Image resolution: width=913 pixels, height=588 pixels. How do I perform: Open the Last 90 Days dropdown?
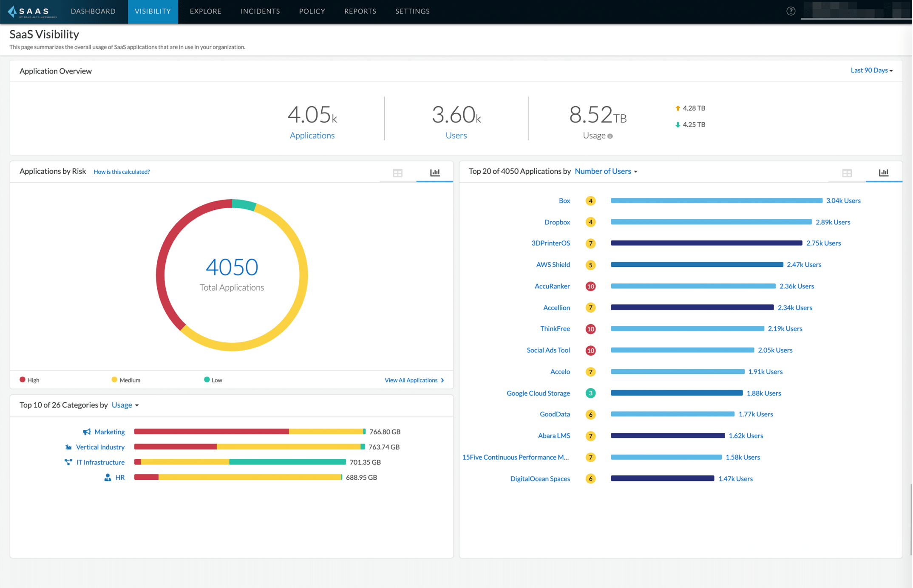(x=871, y=70)
